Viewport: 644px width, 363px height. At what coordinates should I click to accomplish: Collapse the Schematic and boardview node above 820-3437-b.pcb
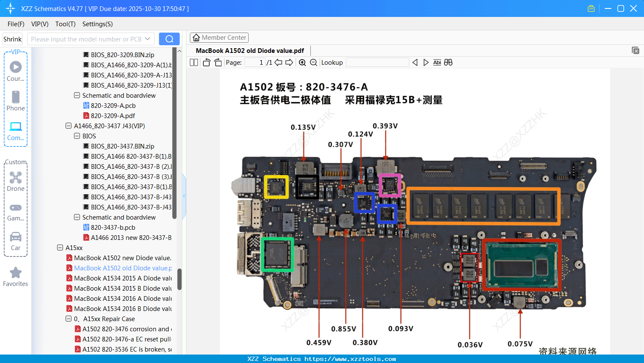(x=77, y=217)
